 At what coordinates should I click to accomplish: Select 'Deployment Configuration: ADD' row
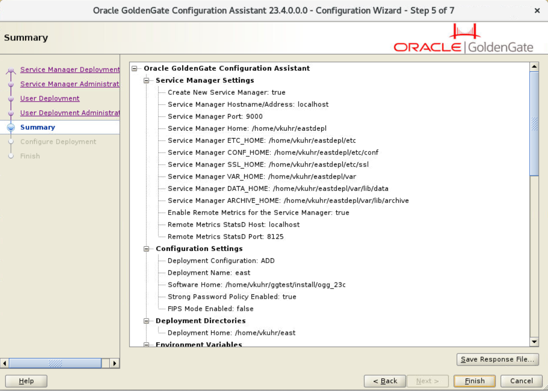[x=221, y=261]
